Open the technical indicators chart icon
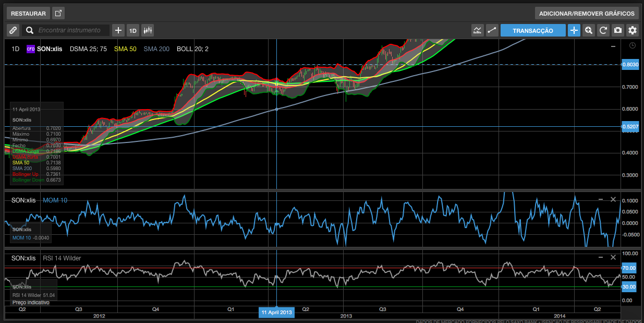The width and height of the screenshot is (644, 323). pos(477,30)
